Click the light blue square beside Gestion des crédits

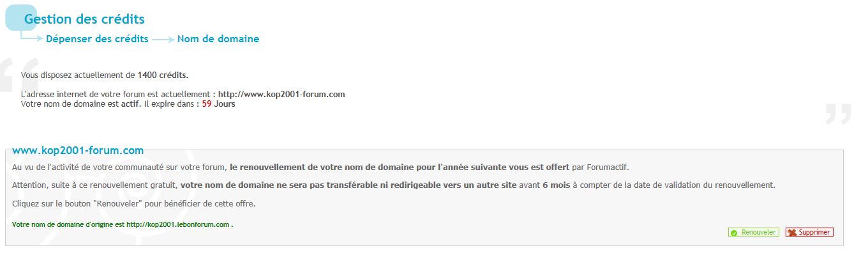tap(21, 17)
